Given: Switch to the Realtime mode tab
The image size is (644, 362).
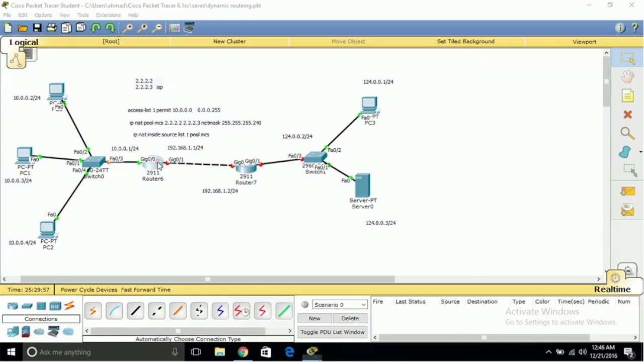Looking at the screenshot, I should point(612,289).
